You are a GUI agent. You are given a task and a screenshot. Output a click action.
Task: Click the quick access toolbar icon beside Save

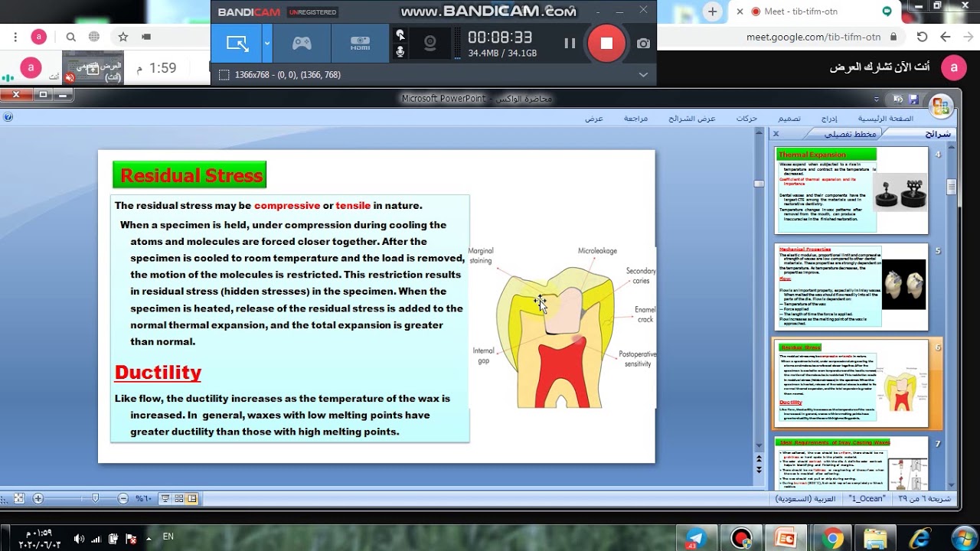tap(898, 99)
